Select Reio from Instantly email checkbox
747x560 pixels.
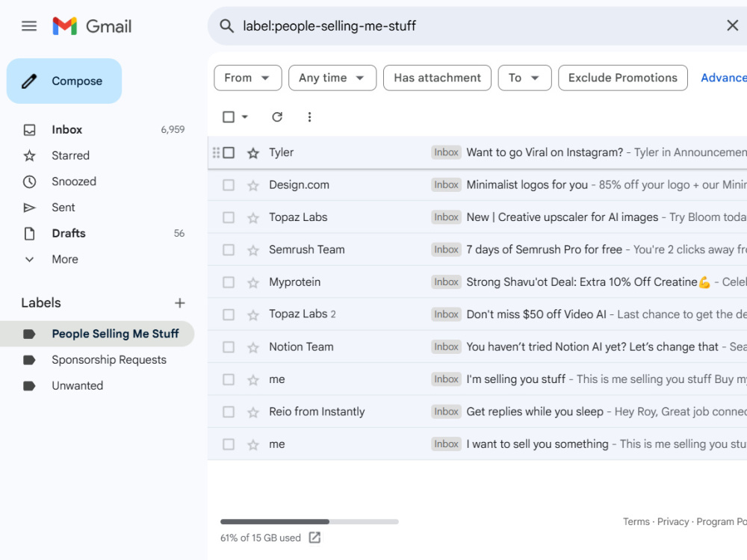coord(229,412)
